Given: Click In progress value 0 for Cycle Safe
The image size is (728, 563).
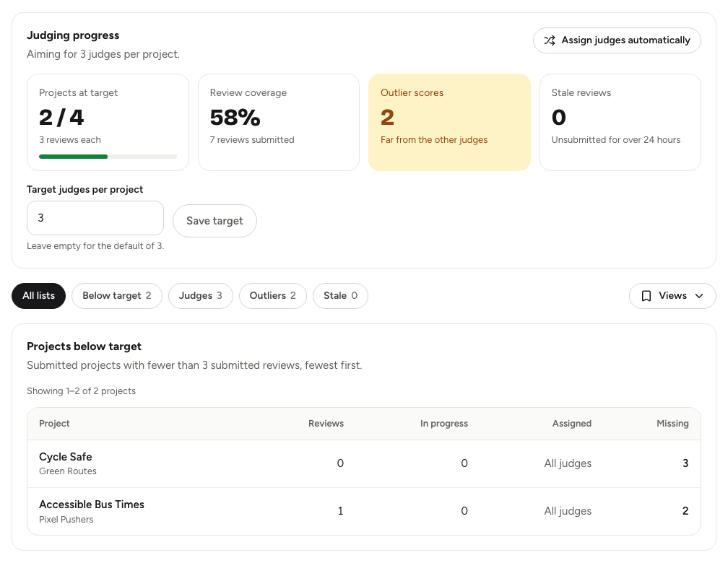Looking at the screenshot, I should pos(464,463).
